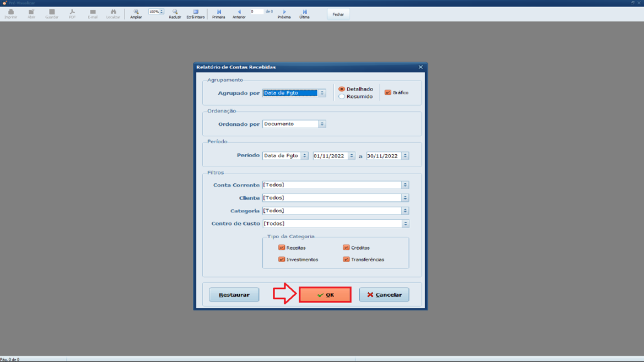Click the Imprimir printer icon
This screenshot has height=362, width=644.
pyautogui.click(x=11, y=12)
